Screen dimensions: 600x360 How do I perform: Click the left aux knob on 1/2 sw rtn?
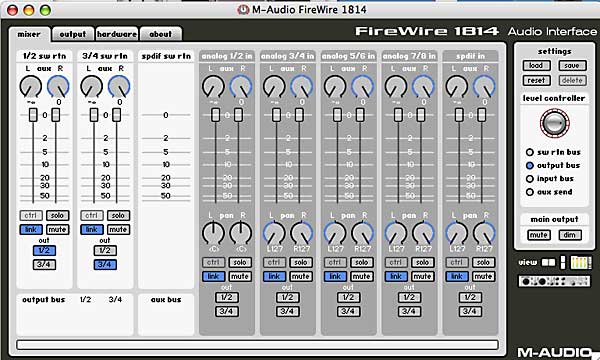(31, 86)
